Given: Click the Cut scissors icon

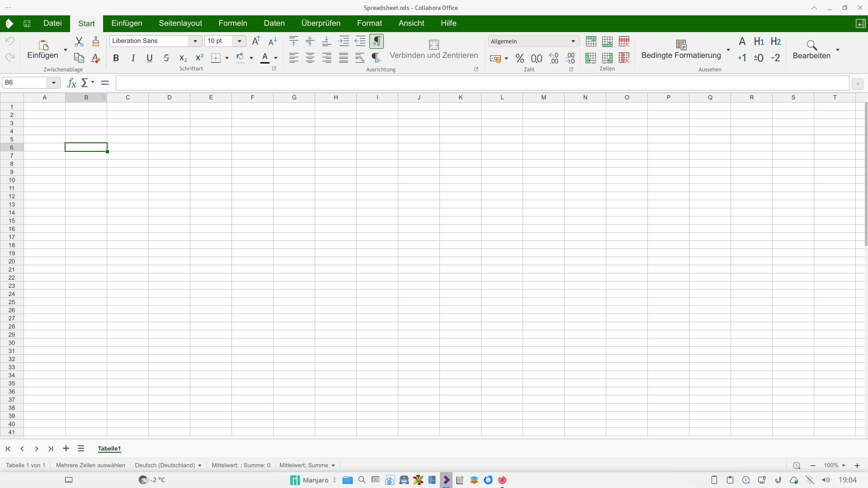Looking at the screenshot, I should pyautogui.click(x=79, y=42).
